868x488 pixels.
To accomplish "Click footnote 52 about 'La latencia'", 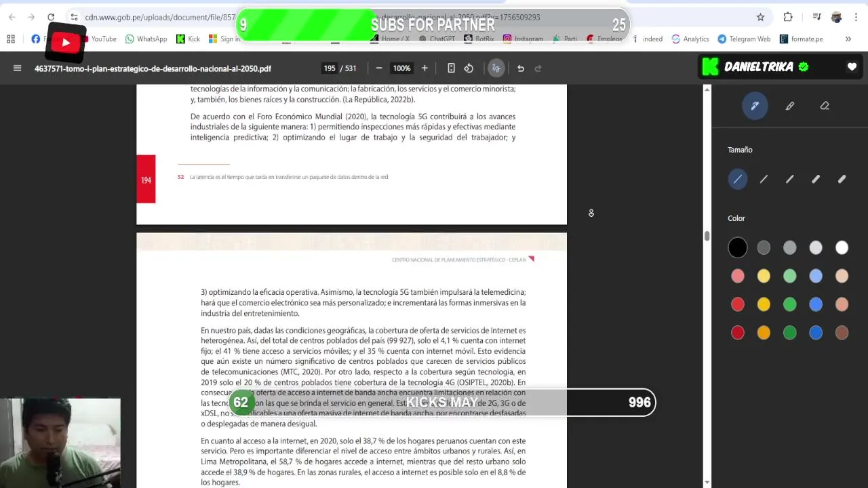I will click(x=283, y=177).
